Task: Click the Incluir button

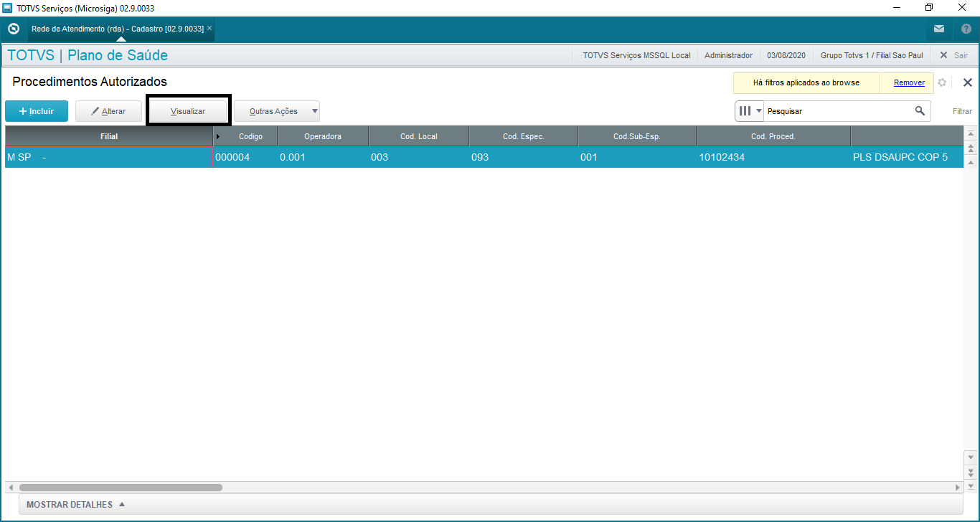Action: (x=37, y=111)
